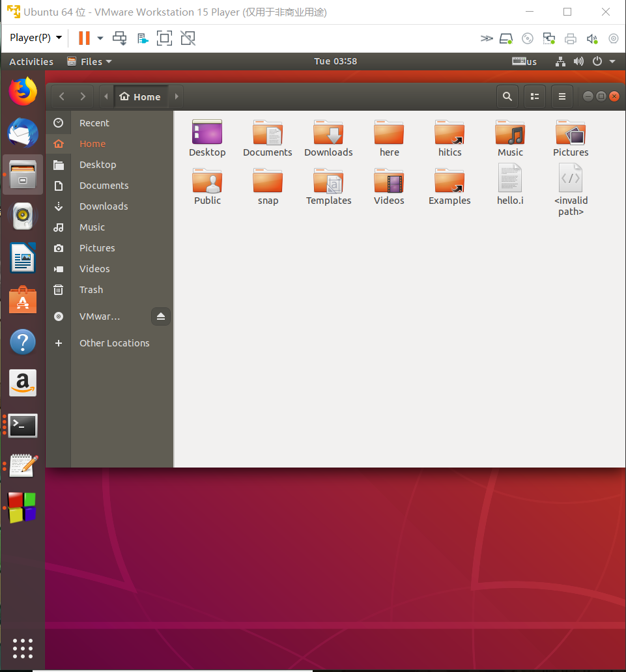Open the Files application menu in top bar
626x672 pixels.
pos(90,61)
